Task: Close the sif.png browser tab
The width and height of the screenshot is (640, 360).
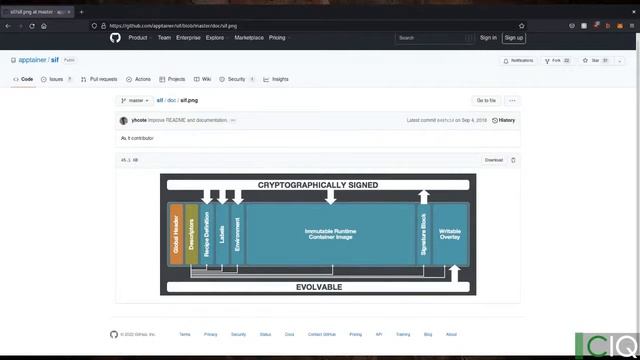Action: [69, 12]
